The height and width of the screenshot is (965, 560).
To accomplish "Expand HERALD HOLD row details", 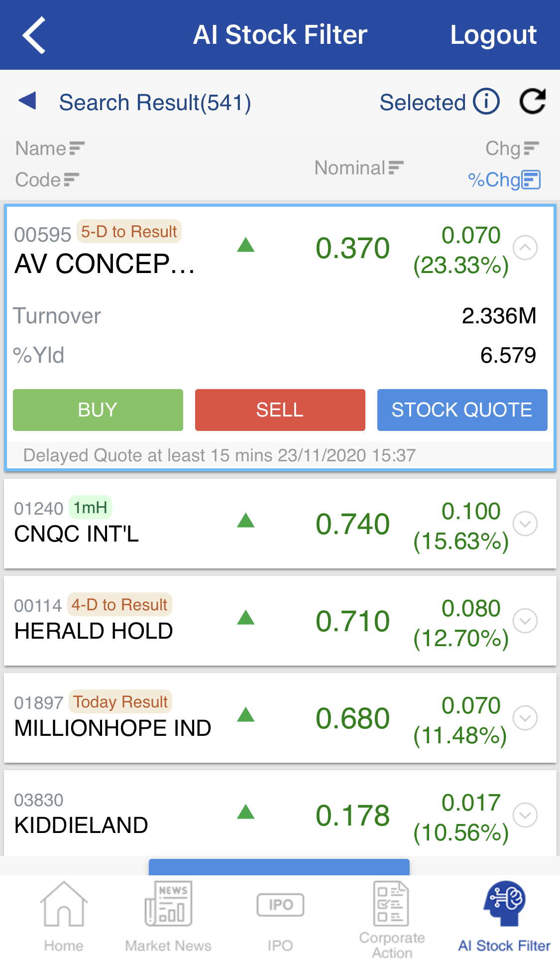I will tap(525, 621).
